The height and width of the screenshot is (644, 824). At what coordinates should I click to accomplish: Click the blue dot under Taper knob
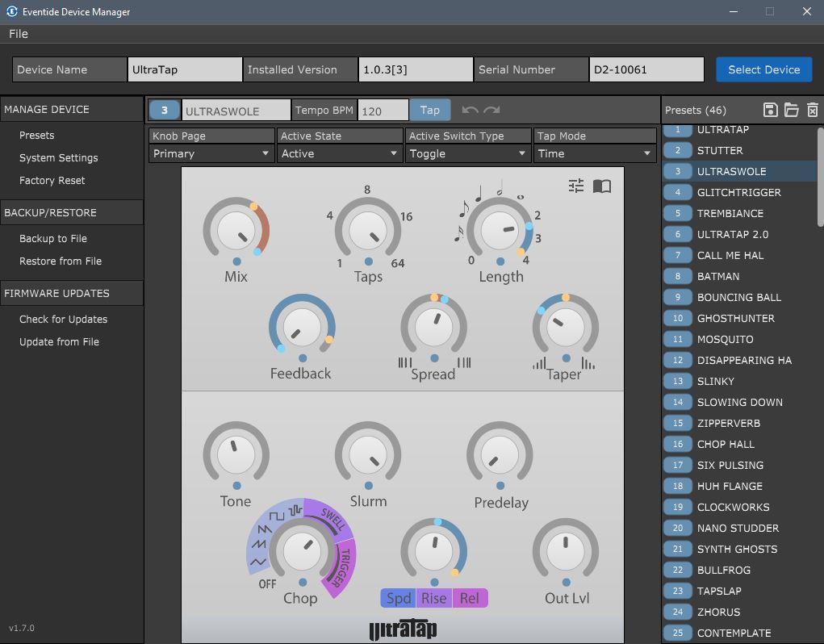(566, 358)
